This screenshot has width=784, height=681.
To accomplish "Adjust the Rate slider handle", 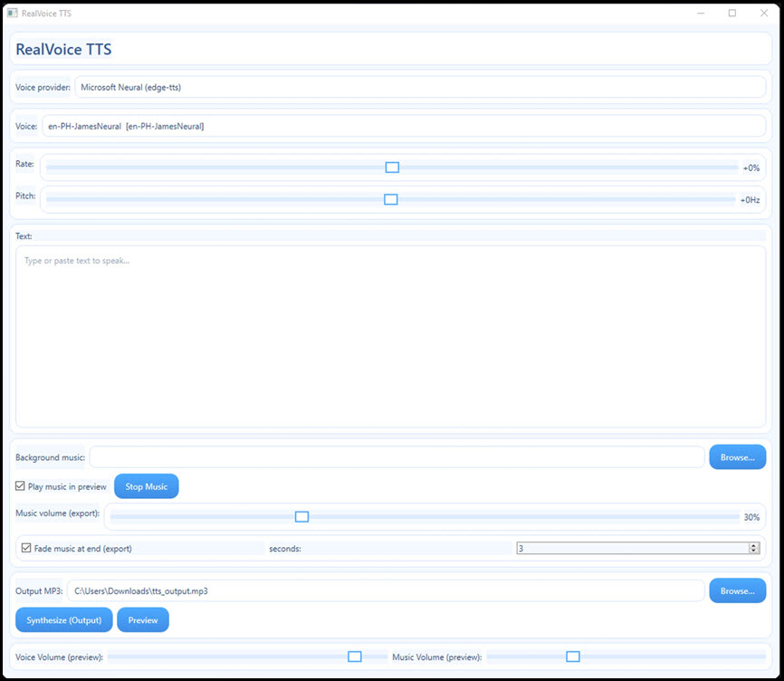I will point(392,168).
